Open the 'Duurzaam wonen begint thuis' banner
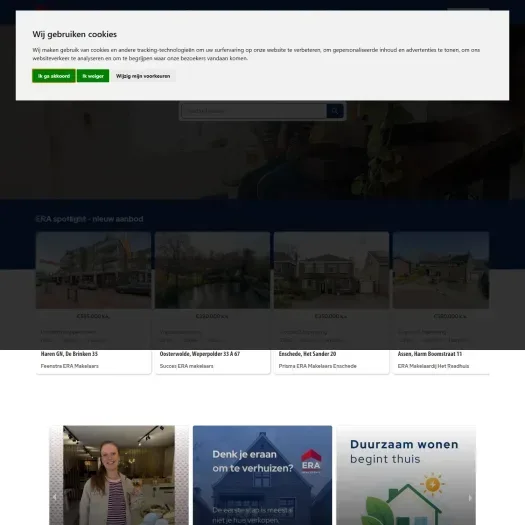Image resolution: width=525 pixels, height=525 pixels. coord(406,475)
